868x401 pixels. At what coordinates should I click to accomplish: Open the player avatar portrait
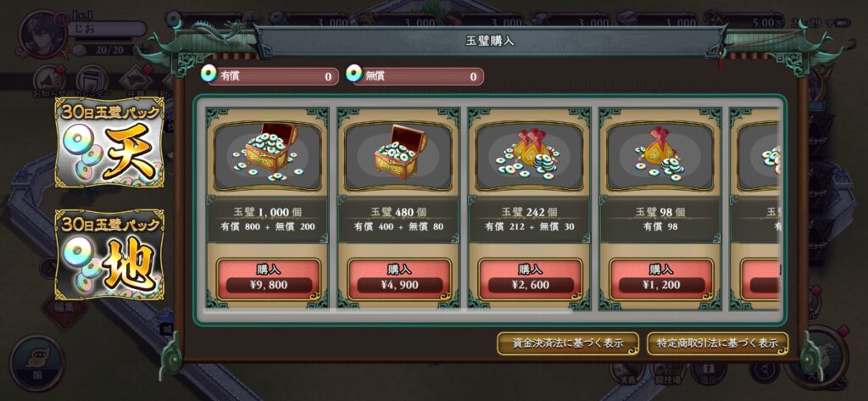coord(40,35)
